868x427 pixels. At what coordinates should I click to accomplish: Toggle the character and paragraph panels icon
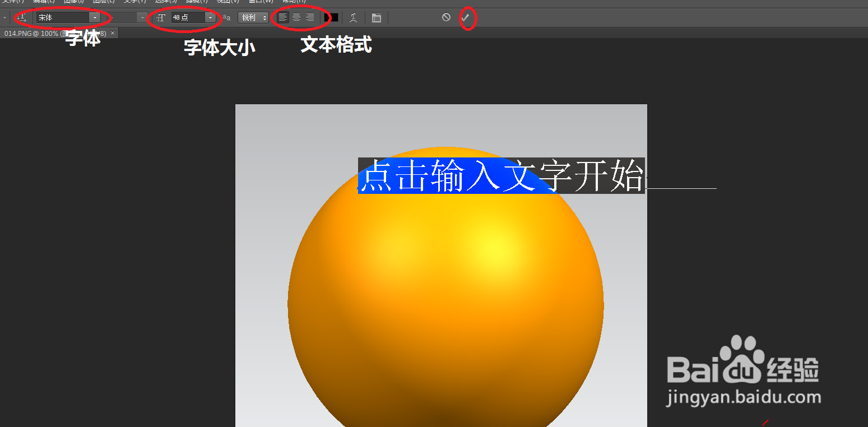pos(377,18)
